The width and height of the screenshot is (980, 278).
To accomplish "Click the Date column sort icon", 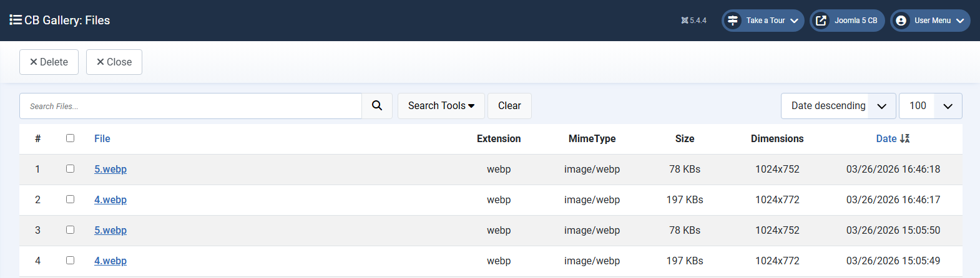I will pyautogui.click(x=904, y=138).
